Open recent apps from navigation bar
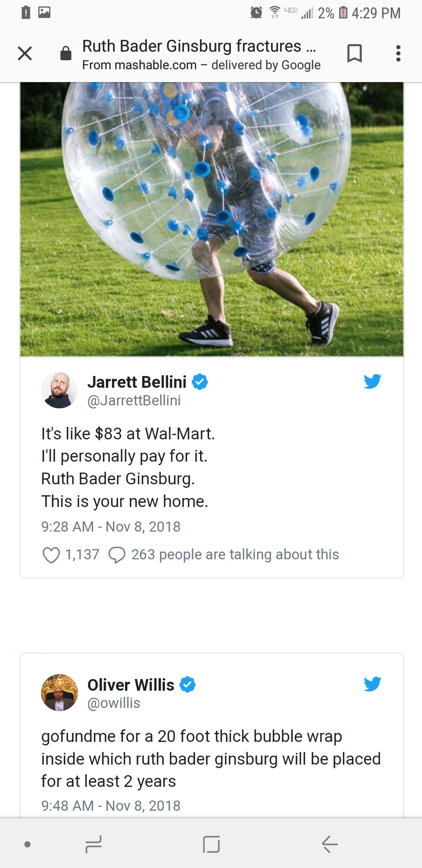The height and width of the screenshot is (868, 422). tap(93, 844)
